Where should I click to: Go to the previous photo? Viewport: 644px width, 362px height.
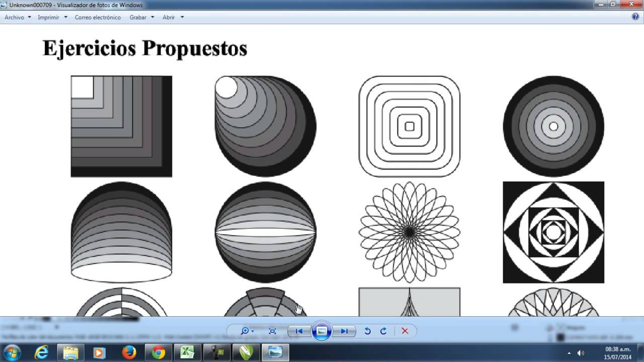pos(299,331)
